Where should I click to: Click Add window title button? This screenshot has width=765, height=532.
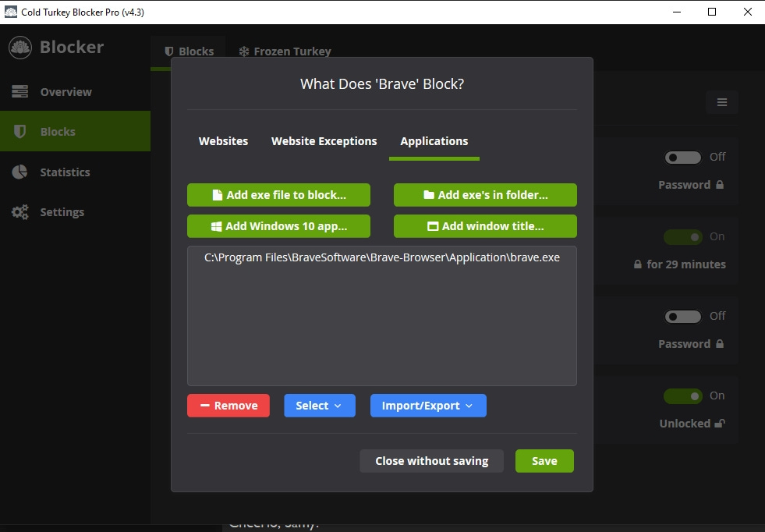click(x=486, y=226)
